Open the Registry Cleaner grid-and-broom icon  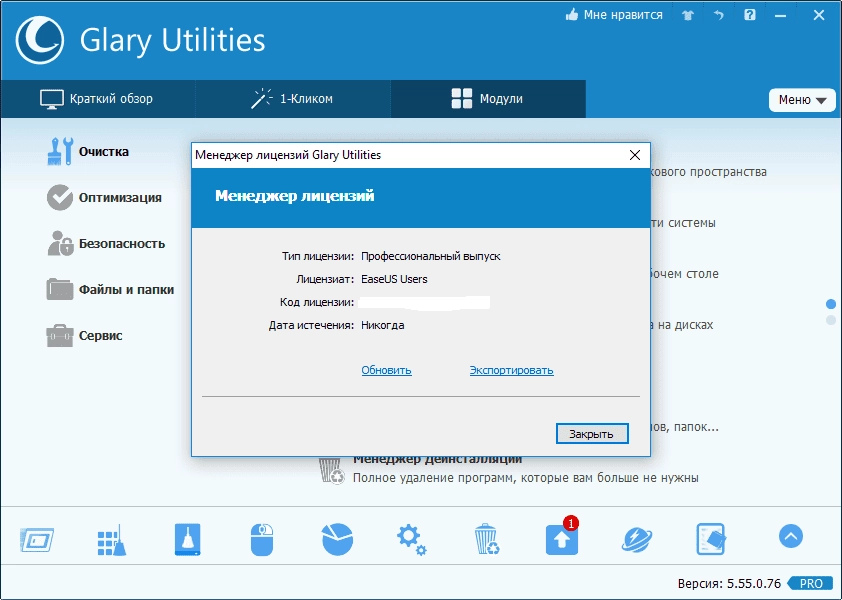(x=112, y=539)
